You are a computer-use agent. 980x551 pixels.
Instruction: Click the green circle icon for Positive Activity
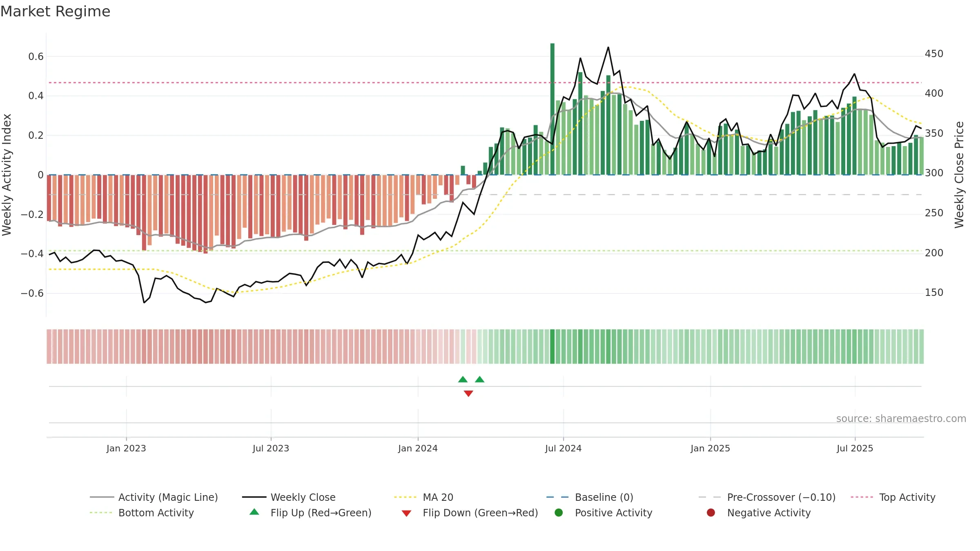click(x=559, y=513)
